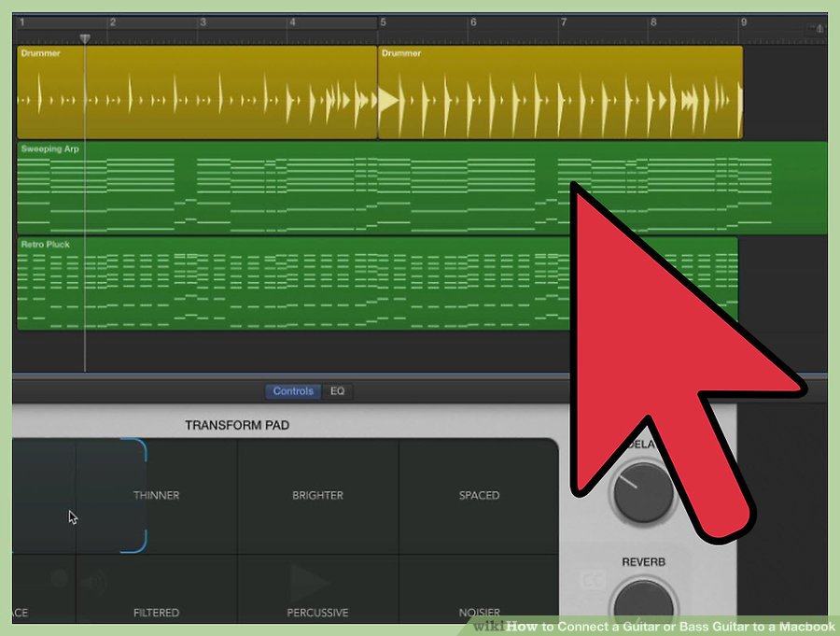Click the record circle icon near the pads
This screenshot has width=840, height=636.
pos(59,579)
